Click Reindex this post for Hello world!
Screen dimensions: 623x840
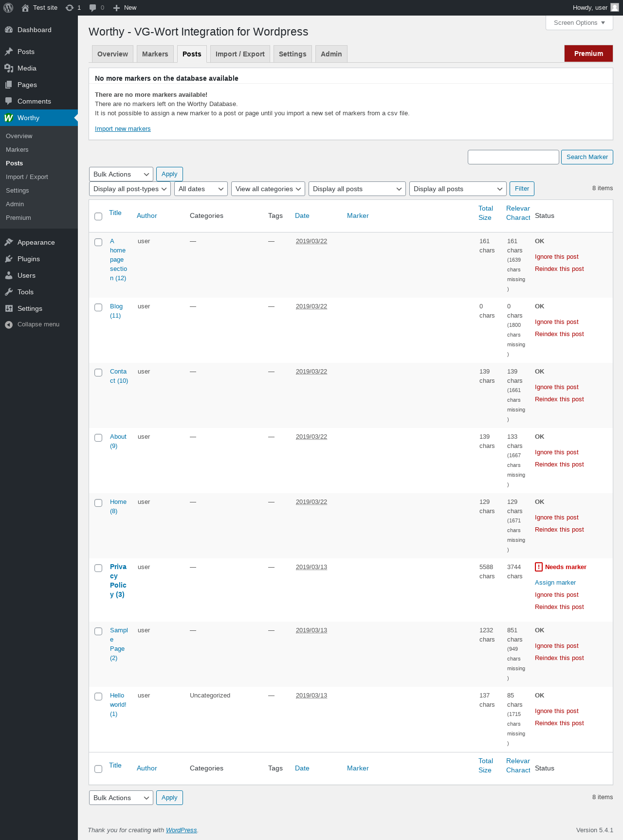(x=559, y=723)
